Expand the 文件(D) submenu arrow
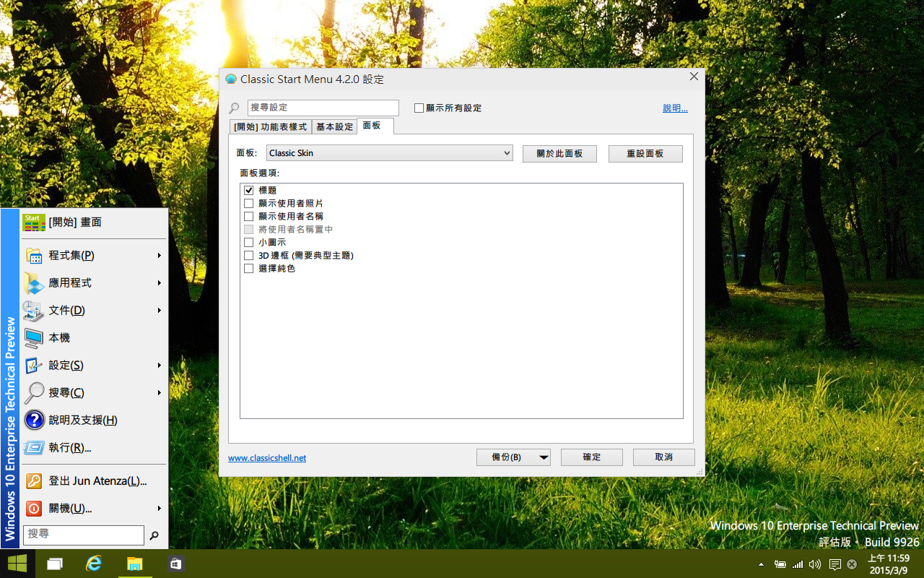The width and height of the screenshot is (924, 578). click(x=160, y=311)
